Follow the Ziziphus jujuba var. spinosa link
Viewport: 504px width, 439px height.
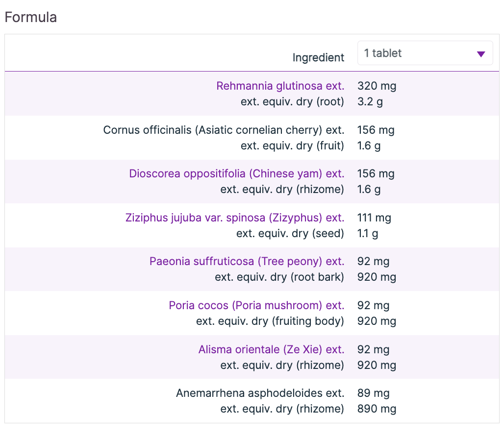tap(234, 218)
